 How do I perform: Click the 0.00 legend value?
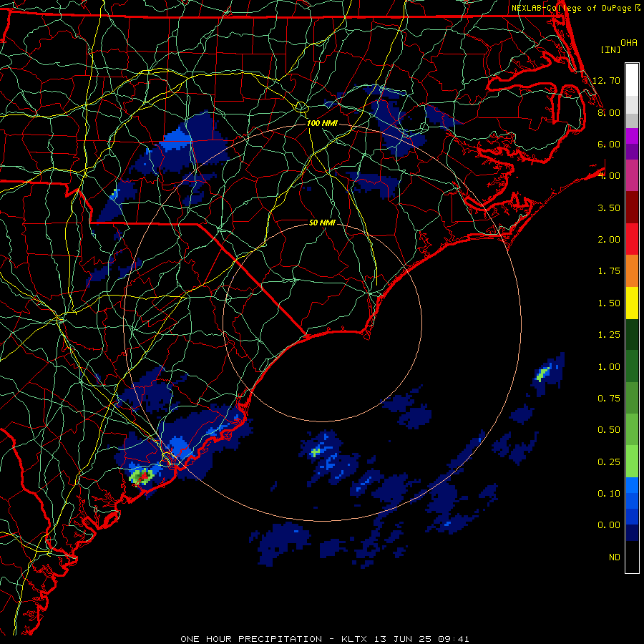(609, 525)
